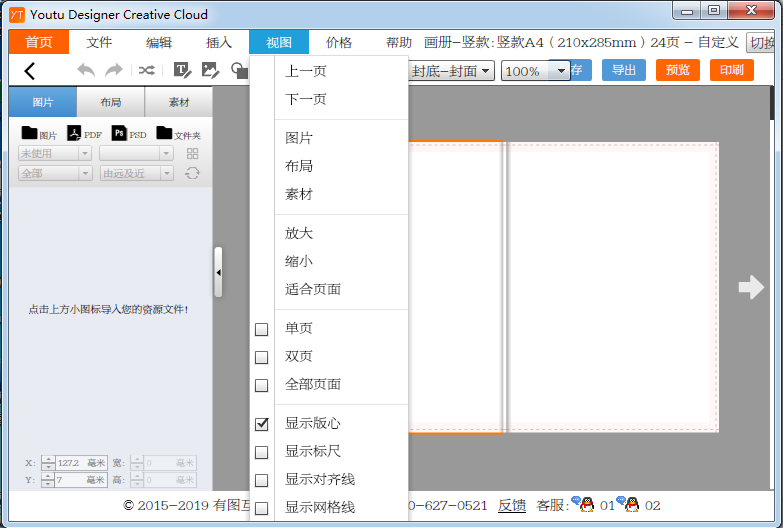The width and height of the screenshot is (783, 528).
Task: Switch to grid thumbnail view icon
Action: point(192,153)
